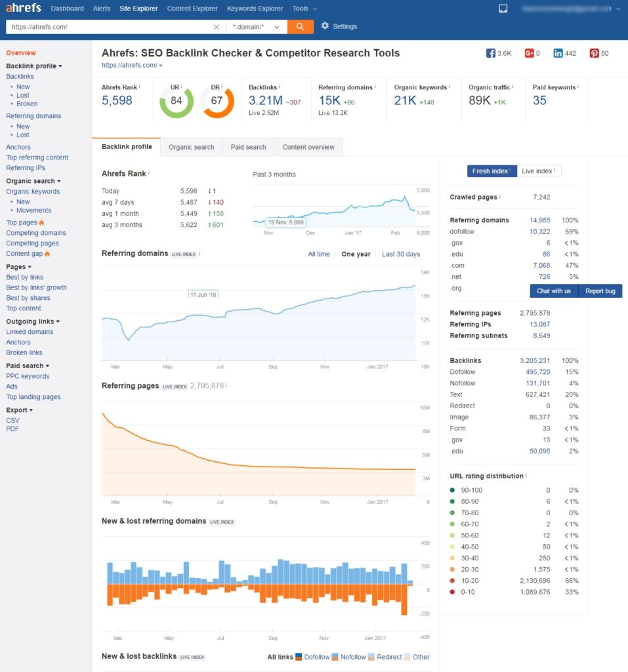This screenshot has height=672, width=628.
Task: Click the Other legend color swatch
Action: (408, 657)
